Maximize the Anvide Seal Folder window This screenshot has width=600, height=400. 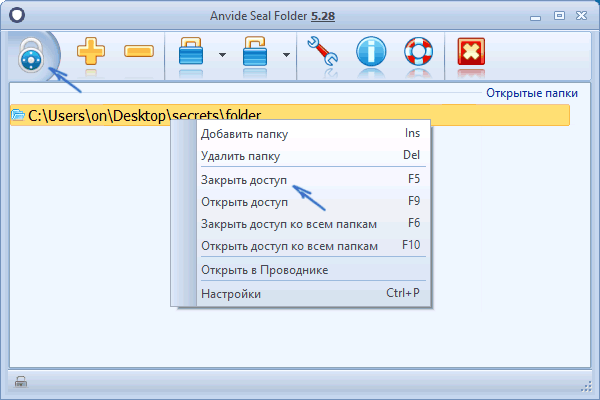[559, 15]
